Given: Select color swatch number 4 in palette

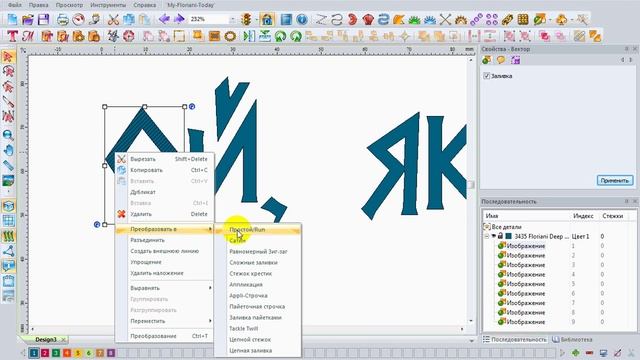Looking at the screenshot, I should [x=67, y=353].
